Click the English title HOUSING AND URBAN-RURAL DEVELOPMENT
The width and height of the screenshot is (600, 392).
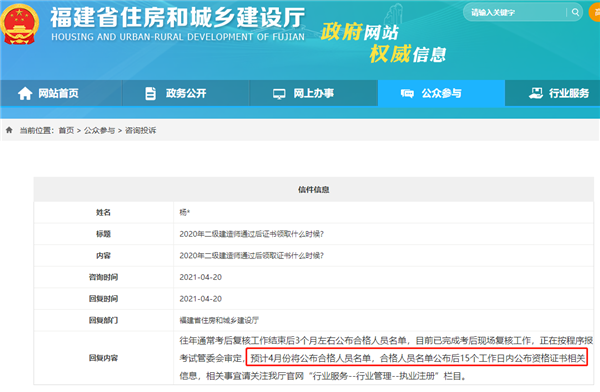coord(178,37)
